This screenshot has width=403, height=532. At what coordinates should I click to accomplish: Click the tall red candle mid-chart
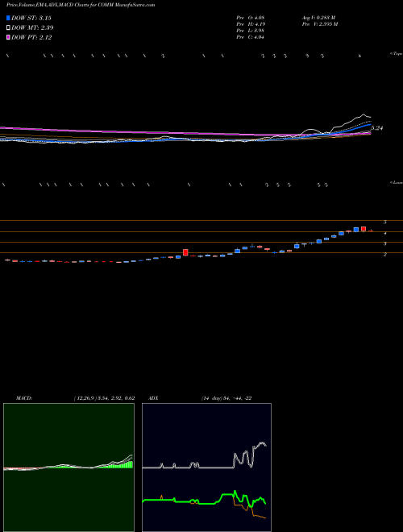click(x=185, y=252)
